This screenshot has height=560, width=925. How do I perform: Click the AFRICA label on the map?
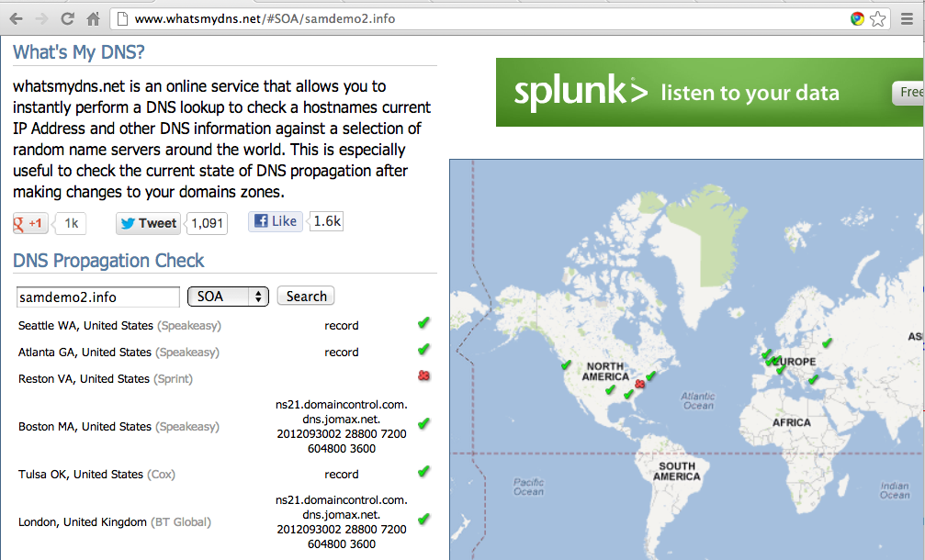[792, 422]
